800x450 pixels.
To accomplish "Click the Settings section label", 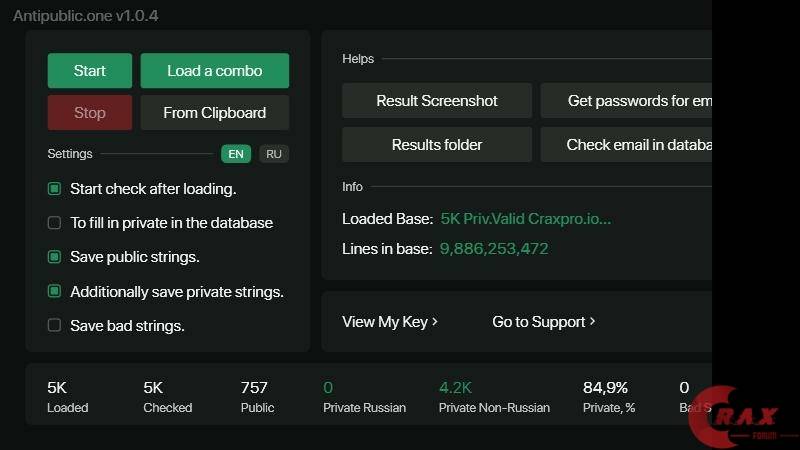I will point(70,154).
